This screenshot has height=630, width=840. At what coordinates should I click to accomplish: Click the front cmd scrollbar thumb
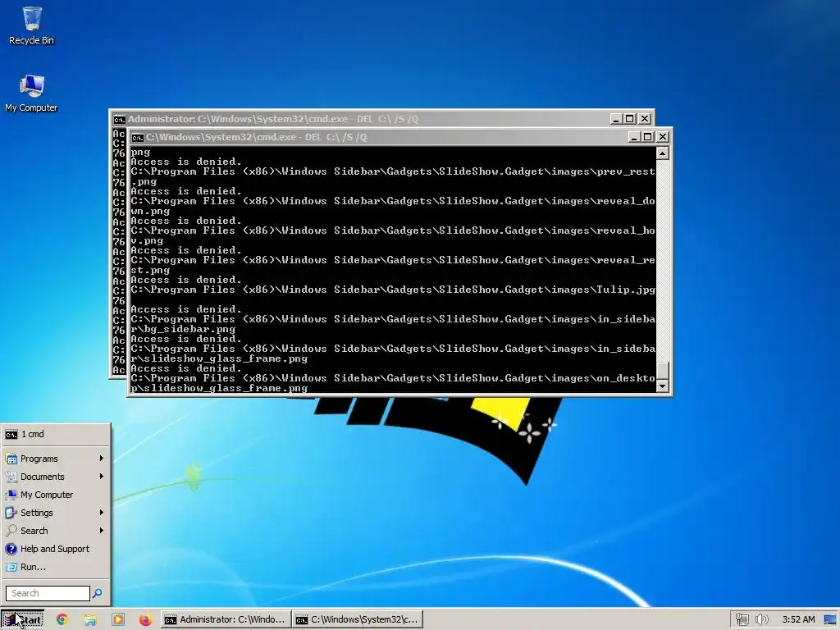(663, 371)
